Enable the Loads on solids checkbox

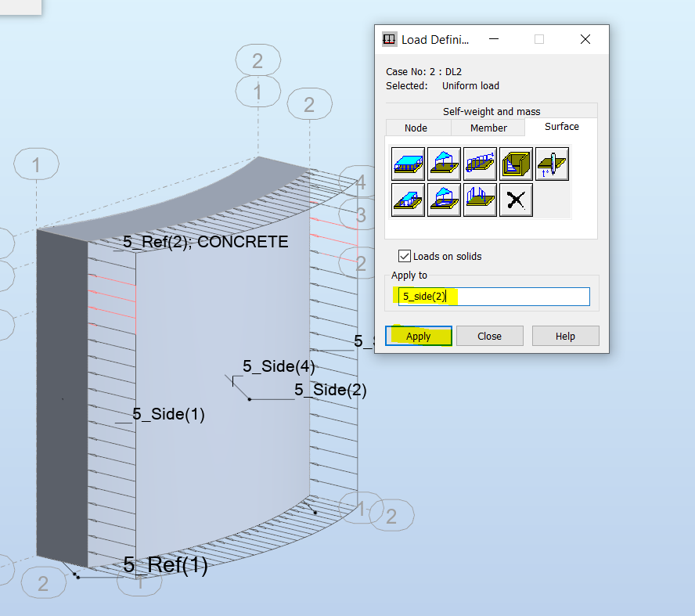[404, 255]
